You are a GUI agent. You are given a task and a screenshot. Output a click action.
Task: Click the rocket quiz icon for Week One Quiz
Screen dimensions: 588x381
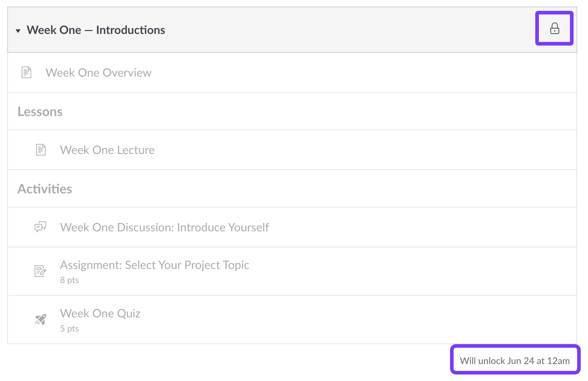tap(40, 319)
